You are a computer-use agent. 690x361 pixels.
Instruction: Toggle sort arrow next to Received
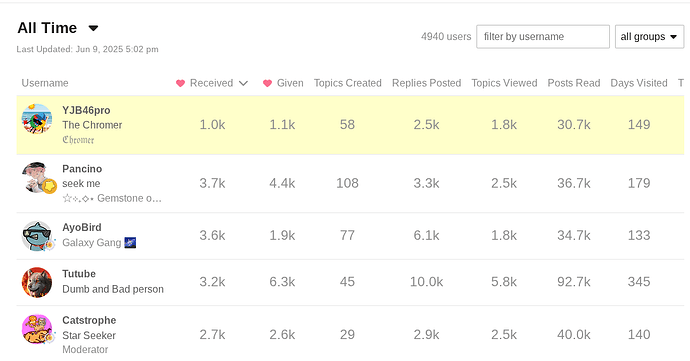pyautogui.click(x=243, y=83)
